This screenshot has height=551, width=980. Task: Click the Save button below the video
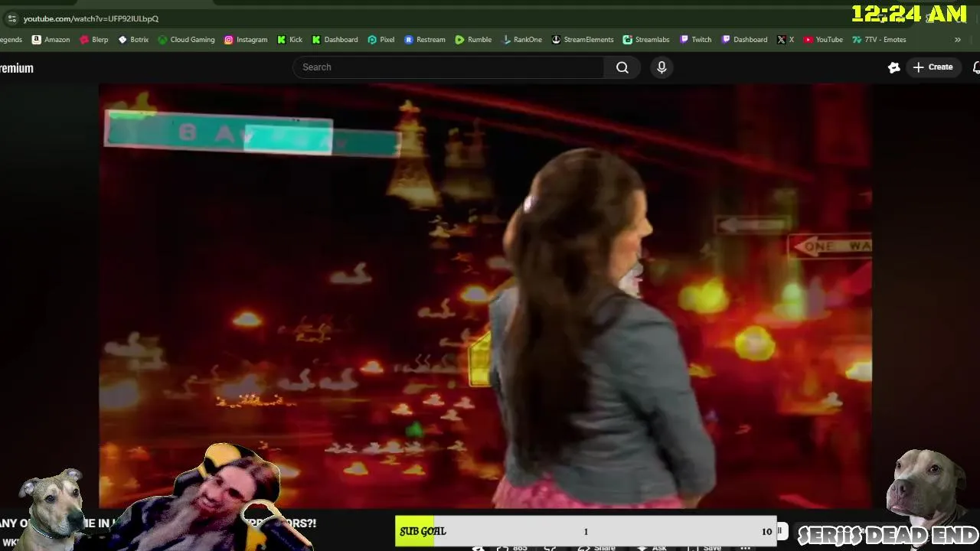click(x=705, y=547)
